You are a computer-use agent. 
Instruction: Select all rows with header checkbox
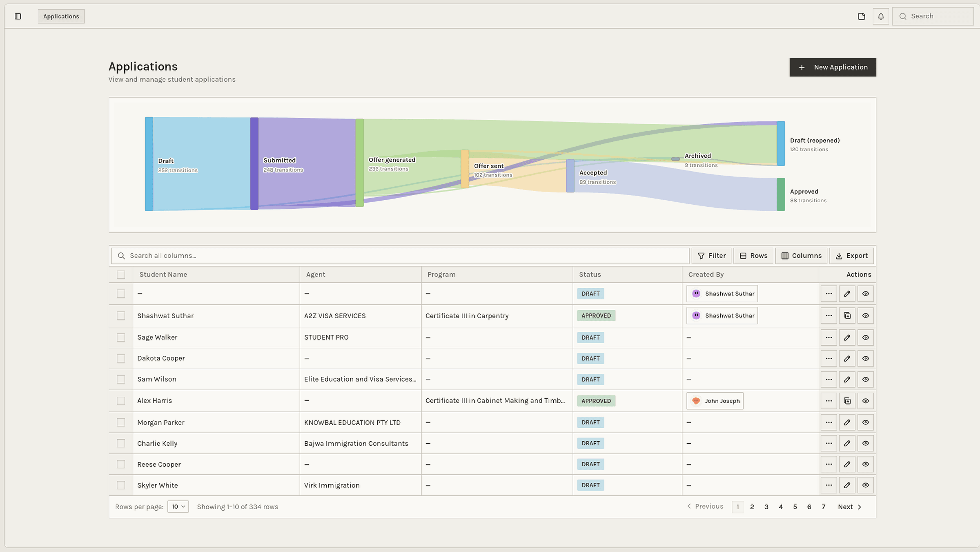[121, 275]
